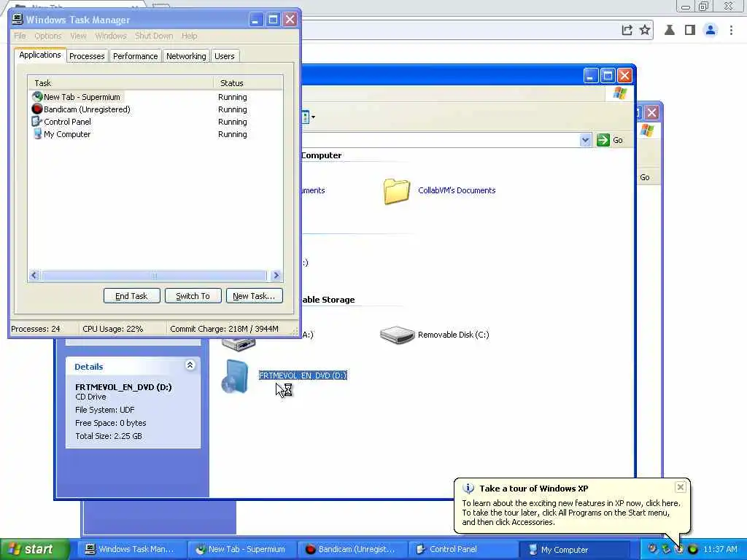Open the Supermium three-dot menu
The image size is (747, 560).
coord(731,30)
